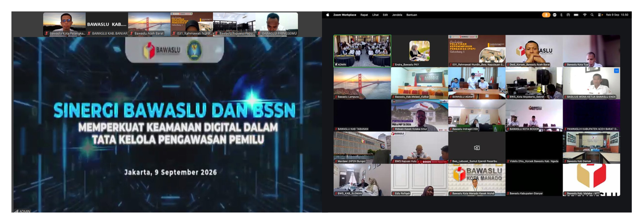
Task: Click the signal bars icon beside ADMIN on shared screen
Action: (16, 211)
